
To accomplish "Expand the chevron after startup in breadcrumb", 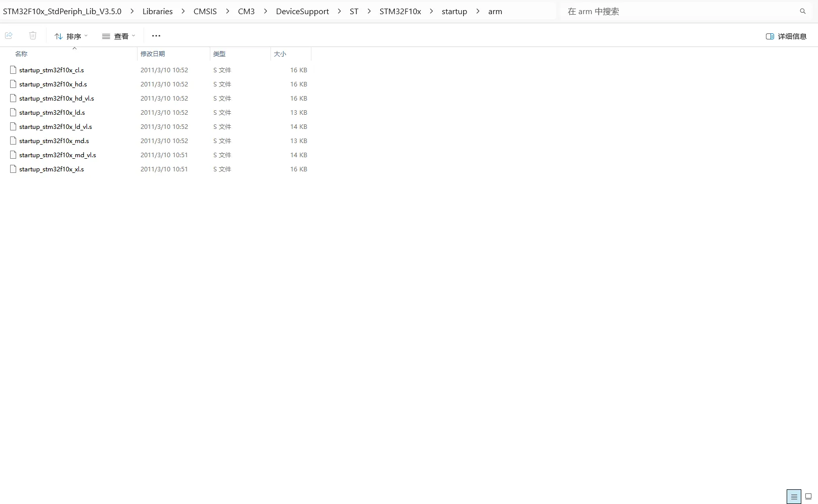I will click(x=478, y=11).
